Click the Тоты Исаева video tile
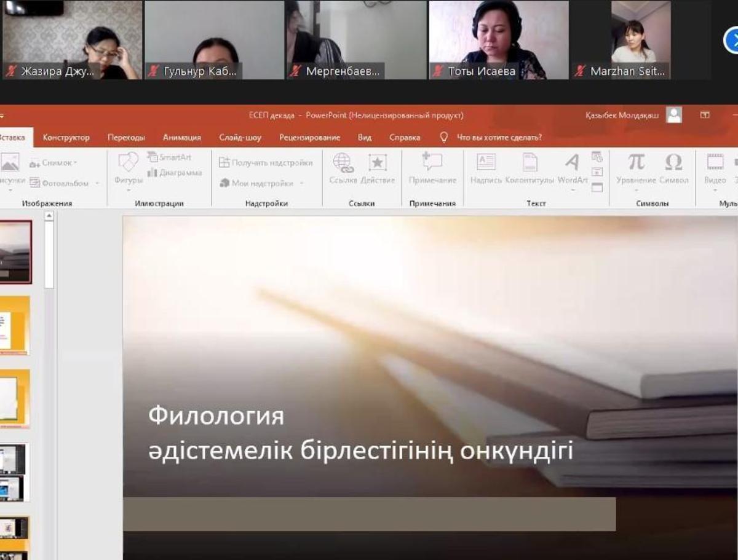 click(499, 40)
